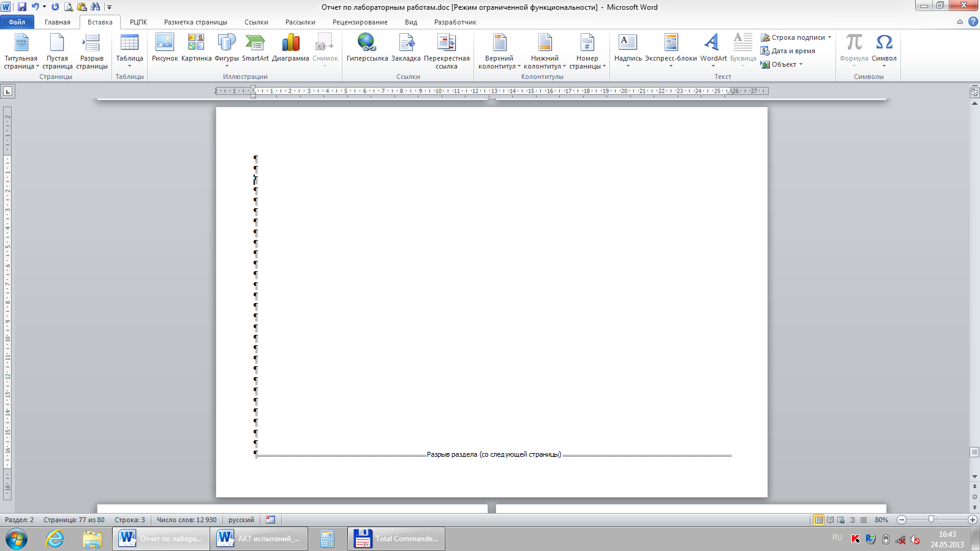Open the Номер страницы page number dropdown
Viewport: 980px width, 551px height.
[x=587, y=51]
